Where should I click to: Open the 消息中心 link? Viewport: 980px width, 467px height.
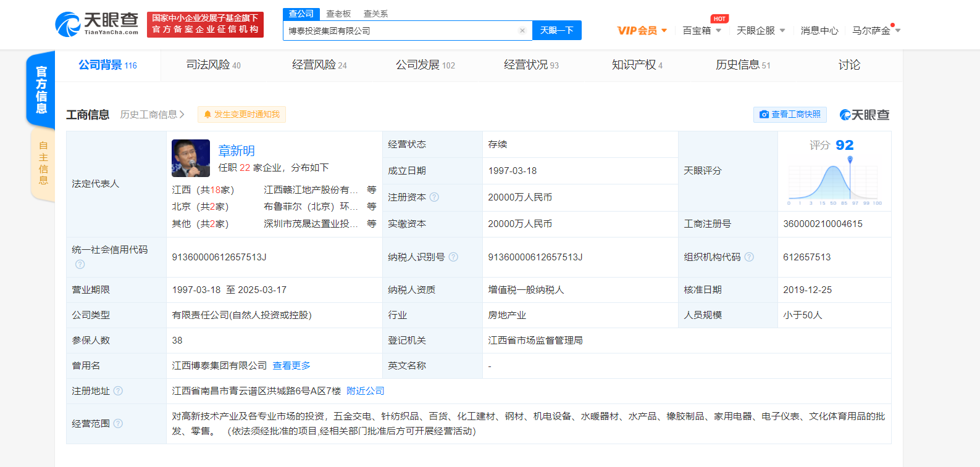click(819, 30)
